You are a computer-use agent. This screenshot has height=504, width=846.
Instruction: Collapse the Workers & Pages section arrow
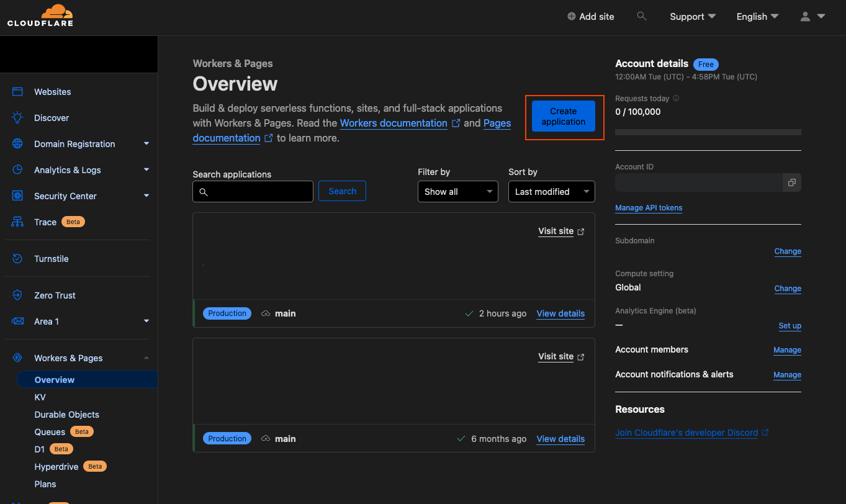click(146, 358)
